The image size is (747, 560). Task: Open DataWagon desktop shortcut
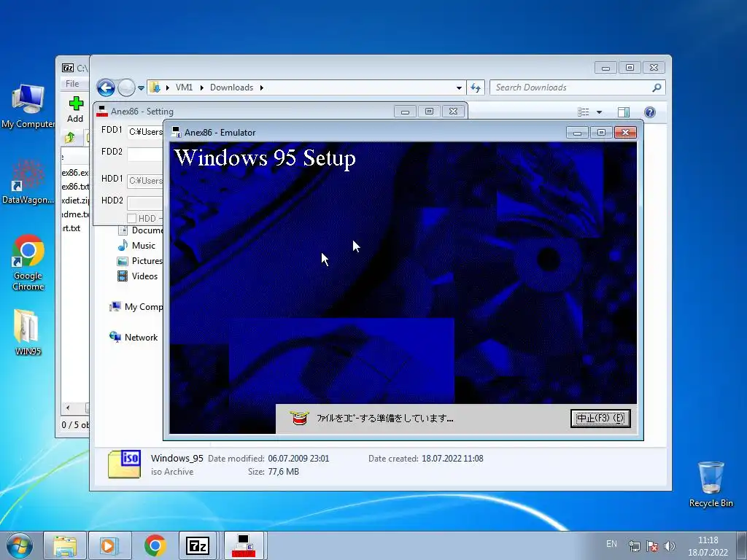tap(28, 182)
